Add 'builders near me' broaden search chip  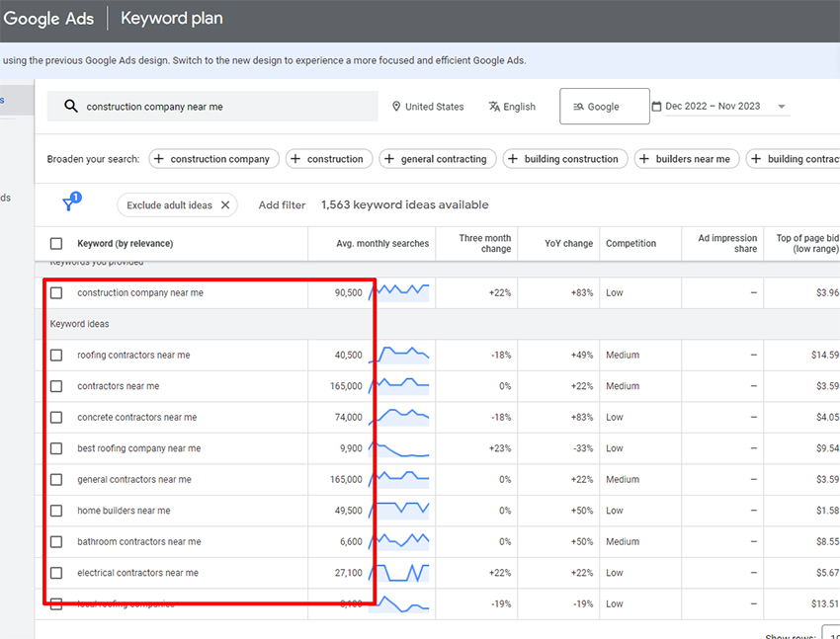tap(687, 159)
